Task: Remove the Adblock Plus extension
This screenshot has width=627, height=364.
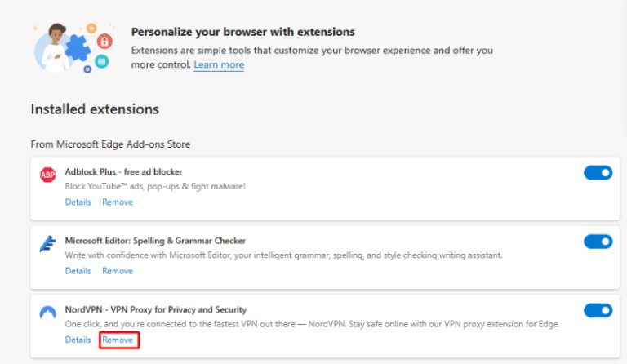Action: tap(118, 202)
